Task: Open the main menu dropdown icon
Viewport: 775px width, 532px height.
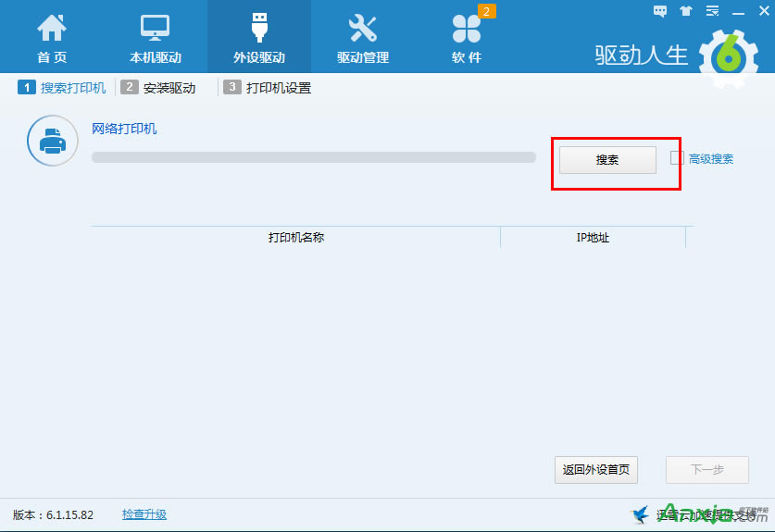Action: tap(712, 11)
